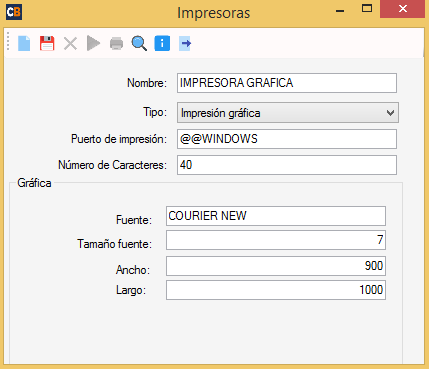Click the CB application icon in title bar
429x369 pixels.
tap(14, 12)
